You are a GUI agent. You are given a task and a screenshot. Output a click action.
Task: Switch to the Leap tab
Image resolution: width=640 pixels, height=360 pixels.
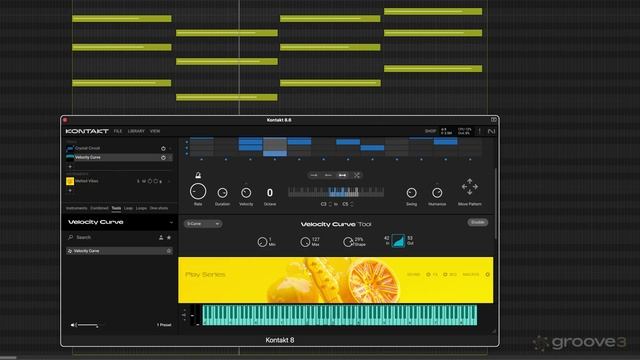pos(128,208)
